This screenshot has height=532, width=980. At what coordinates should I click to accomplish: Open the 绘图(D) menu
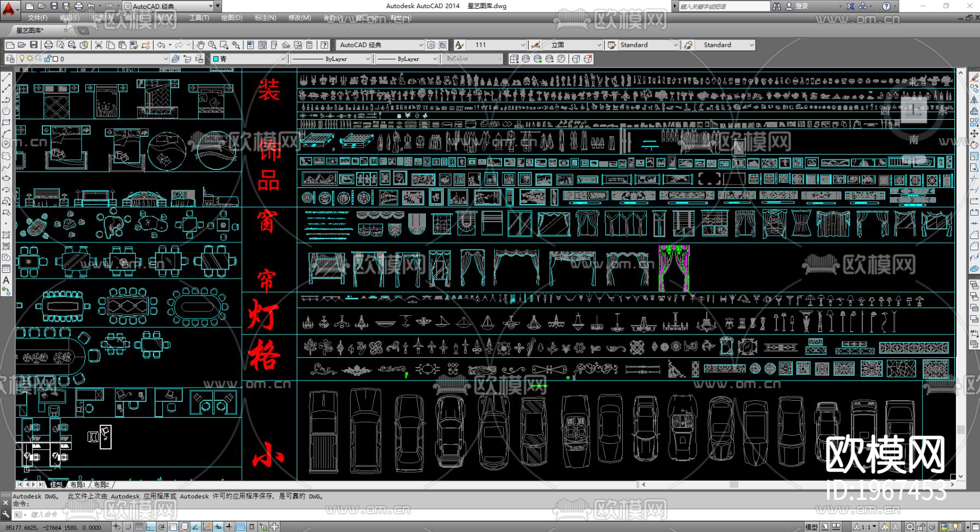232,18
